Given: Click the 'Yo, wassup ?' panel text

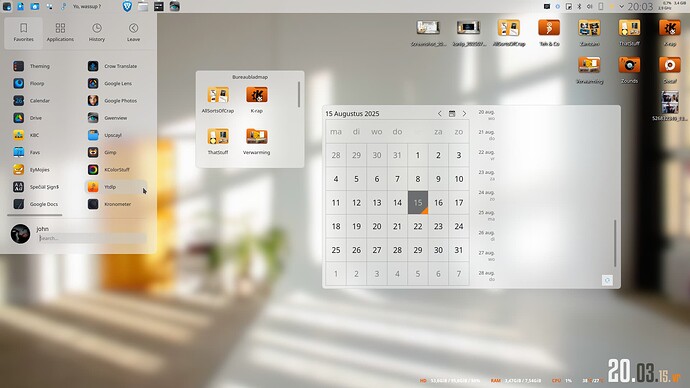Looking at the screenshot, I should tap(87, 6).
